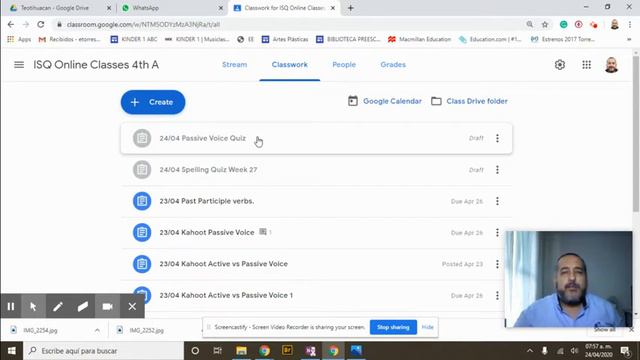Image resolution: width=640 pixels, height=360 pixels.
Task: Open the Chrome three-dot menu
Action: tap(631, 24)
